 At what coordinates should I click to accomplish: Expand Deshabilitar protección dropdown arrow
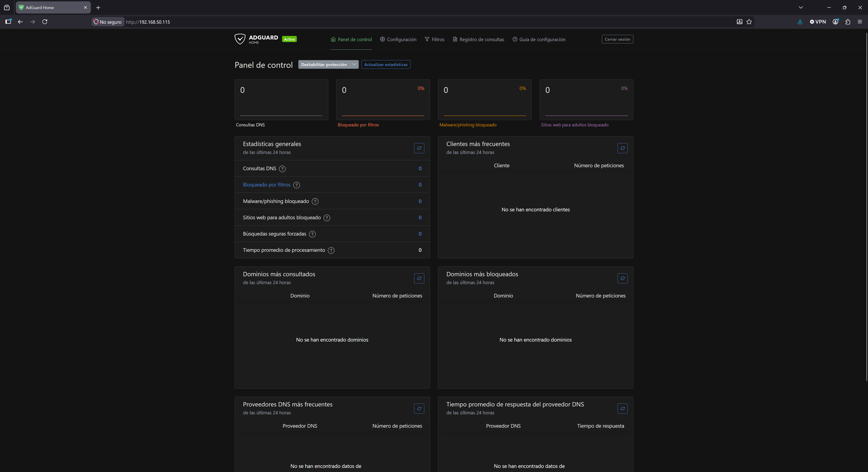(x=354, y=64)
